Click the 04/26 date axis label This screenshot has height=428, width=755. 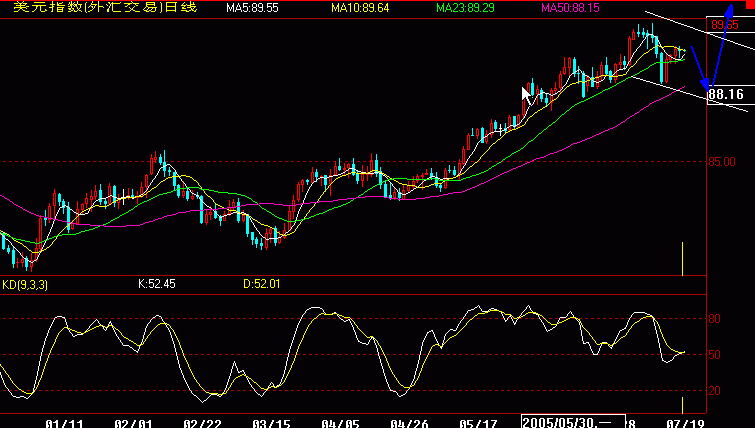pyautogui.click(x=409, y=424)
